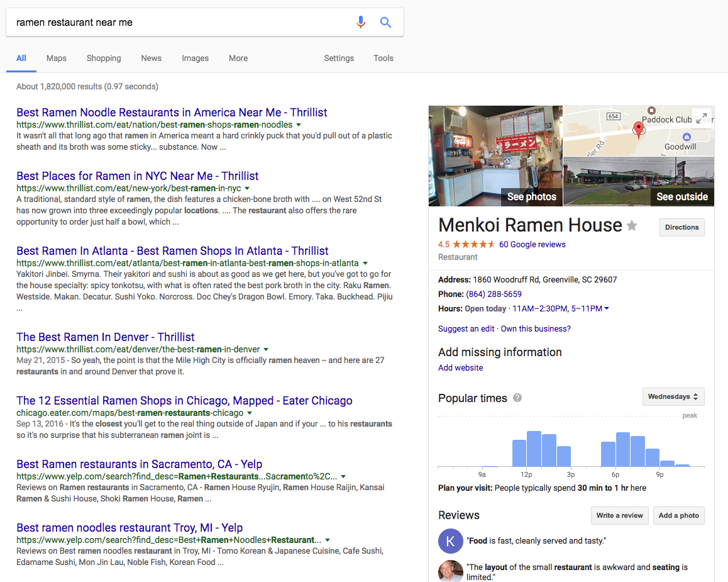Viewport: 728px width, 582px height.
Task: Open Best Ramen Noodle Restaurants in America result
Action: pos(172,113)
